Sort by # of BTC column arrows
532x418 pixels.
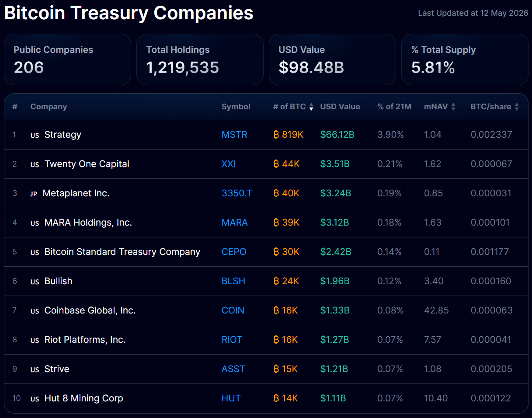(x=311, y=107)
